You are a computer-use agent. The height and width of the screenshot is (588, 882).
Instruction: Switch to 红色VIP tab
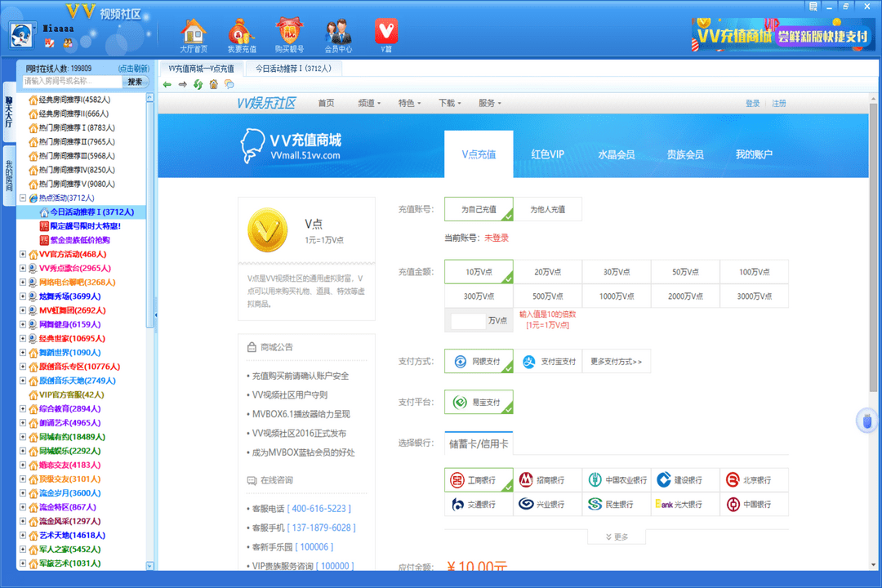[547, 154]
